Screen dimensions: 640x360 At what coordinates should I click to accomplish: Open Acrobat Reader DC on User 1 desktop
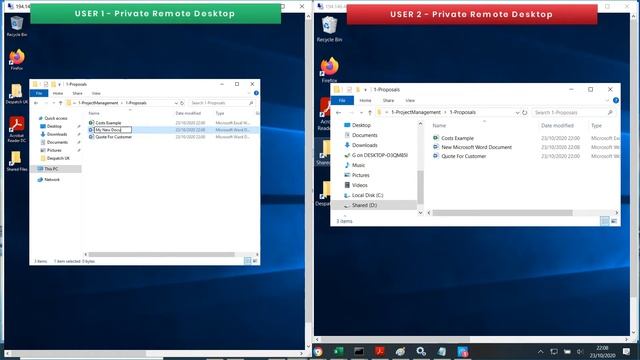pyautogui.click(x=17, y=129)
